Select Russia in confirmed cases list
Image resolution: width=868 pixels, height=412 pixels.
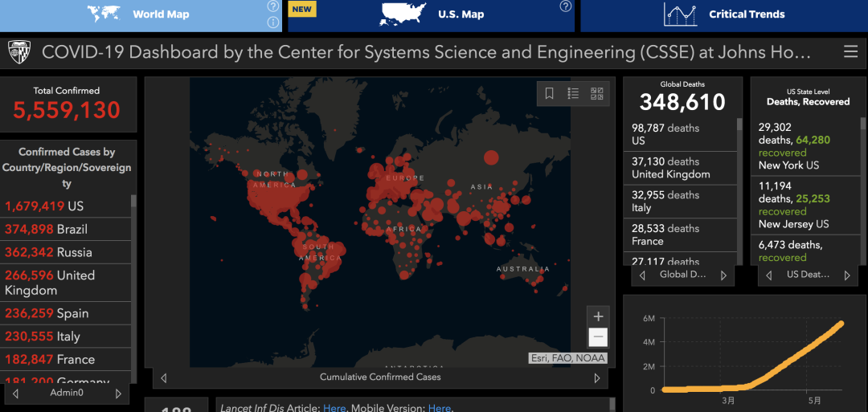pyautogui.click(x=65, y=252)
